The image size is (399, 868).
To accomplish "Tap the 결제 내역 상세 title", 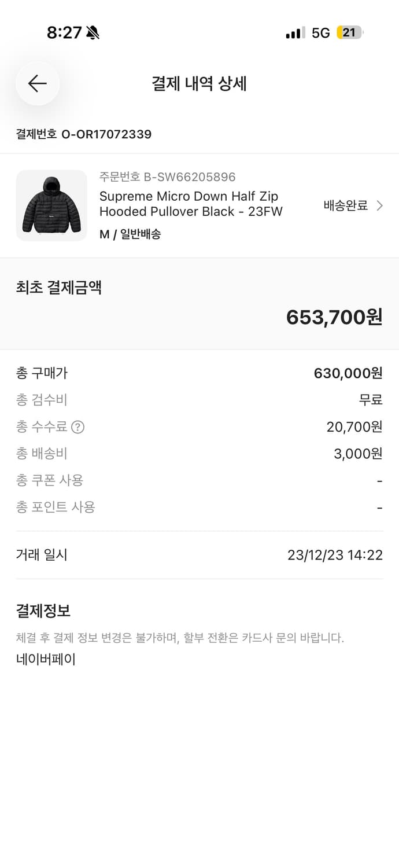I will pos(199,83).
